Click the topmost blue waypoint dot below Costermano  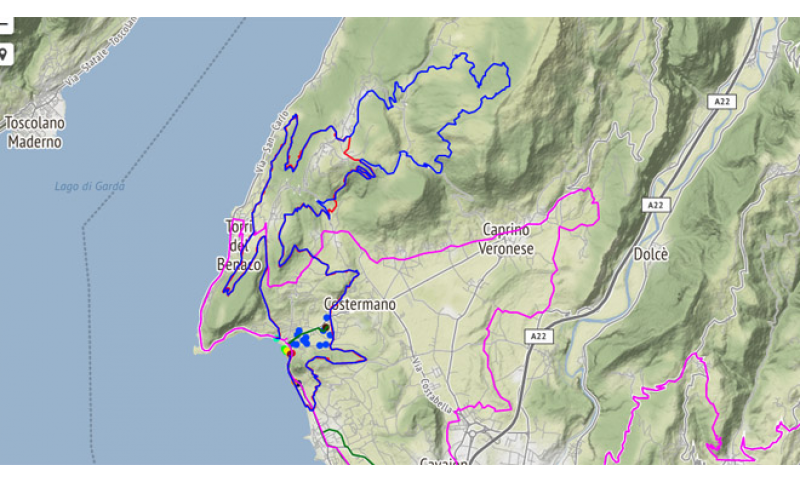coord(327,318)
